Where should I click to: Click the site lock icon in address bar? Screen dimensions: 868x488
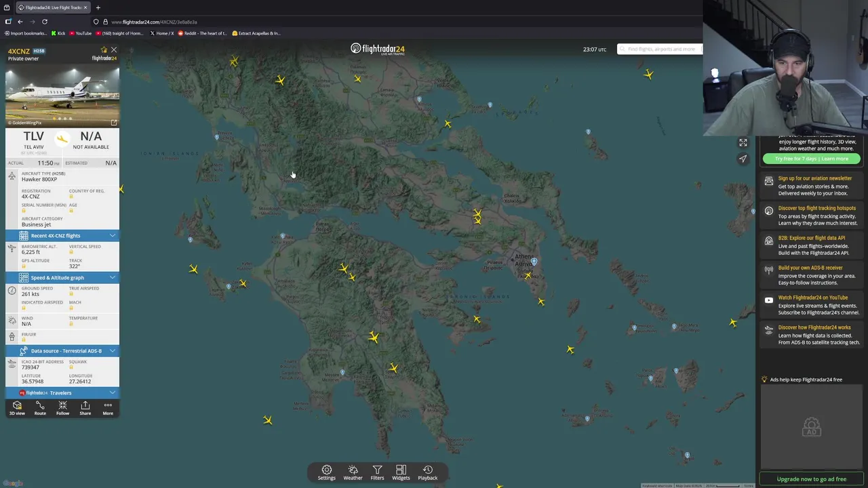point(105,22)
